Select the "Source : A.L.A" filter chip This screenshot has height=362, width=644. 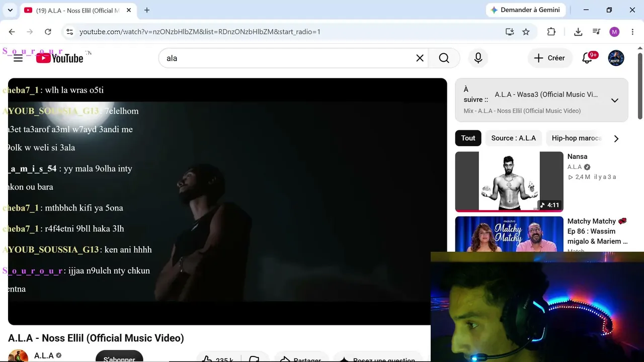point(513,138)
